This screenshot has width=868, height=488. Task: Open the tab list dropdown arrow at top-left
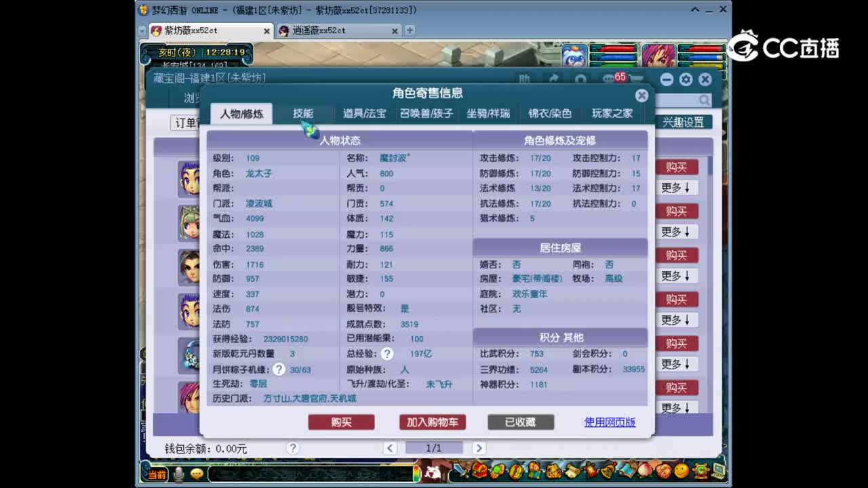pos(142,30)
